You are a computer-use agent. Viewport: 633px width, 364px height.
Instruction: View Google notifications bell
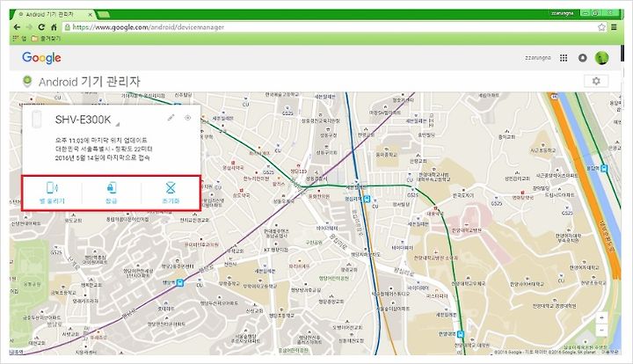coord(583,58)
